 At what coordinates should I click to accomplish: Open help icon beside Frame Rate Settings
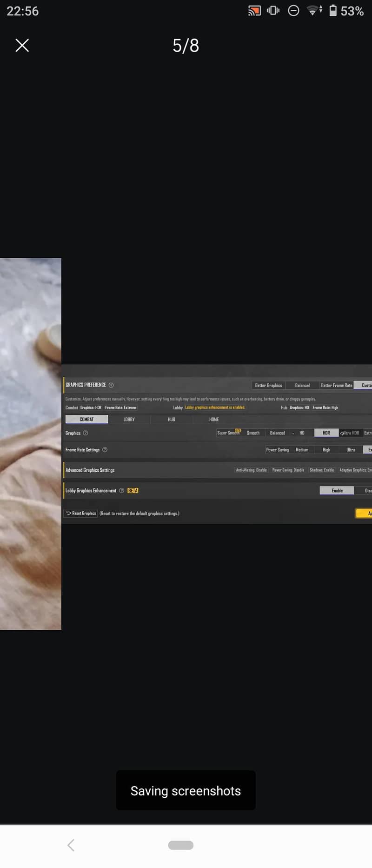point(105,450)
